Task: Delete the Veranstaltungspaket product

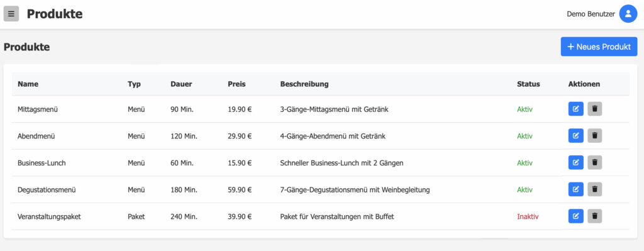Action: tap(595, 216)
